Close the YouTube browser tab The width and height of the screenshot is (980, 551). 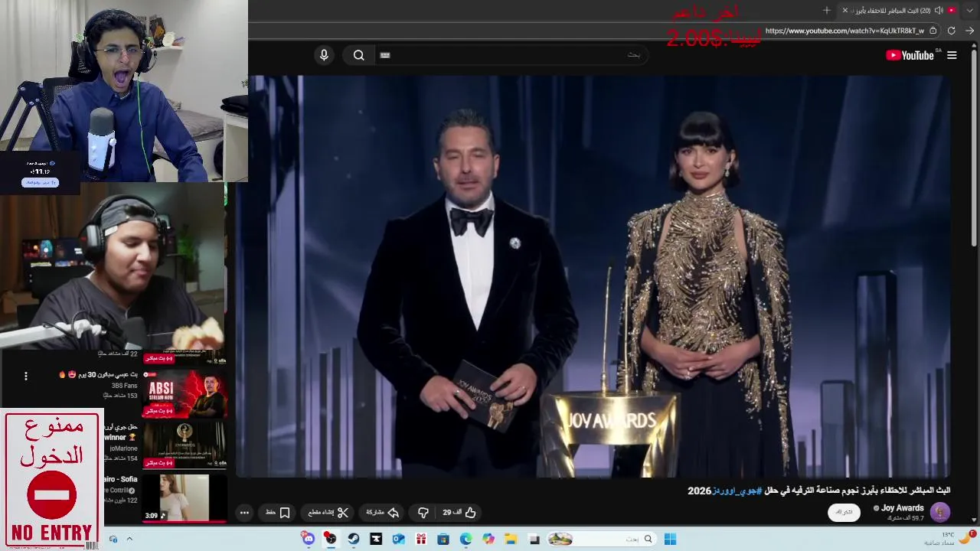845,10
